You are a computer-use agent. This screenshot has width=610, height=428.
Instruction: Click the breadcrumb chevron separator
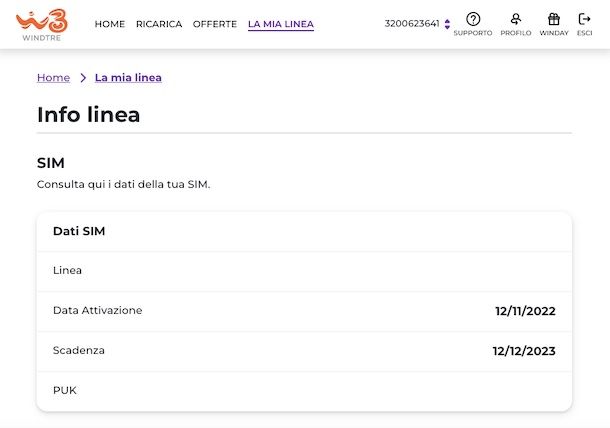pyautogui.click(x=83, y=78)
